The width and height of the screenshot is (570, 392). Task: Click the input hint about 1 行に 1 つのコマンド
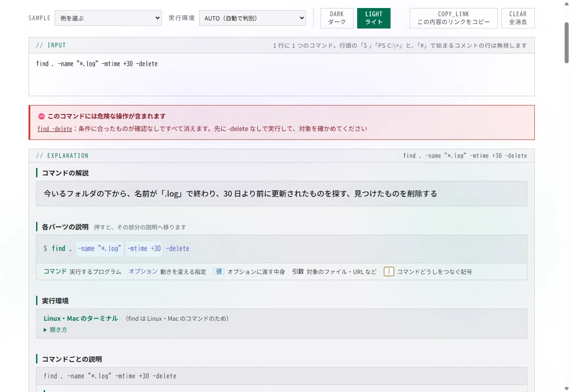pos(400,46)
